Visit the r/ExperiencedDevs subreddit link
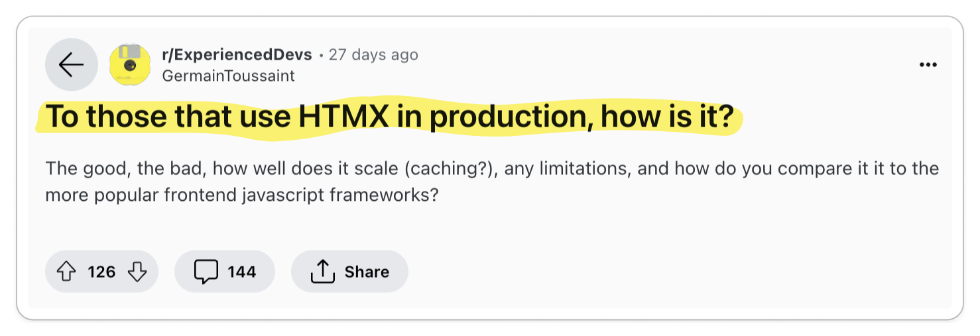The height and width of the screenshot is (336, 980). (237, 54)
